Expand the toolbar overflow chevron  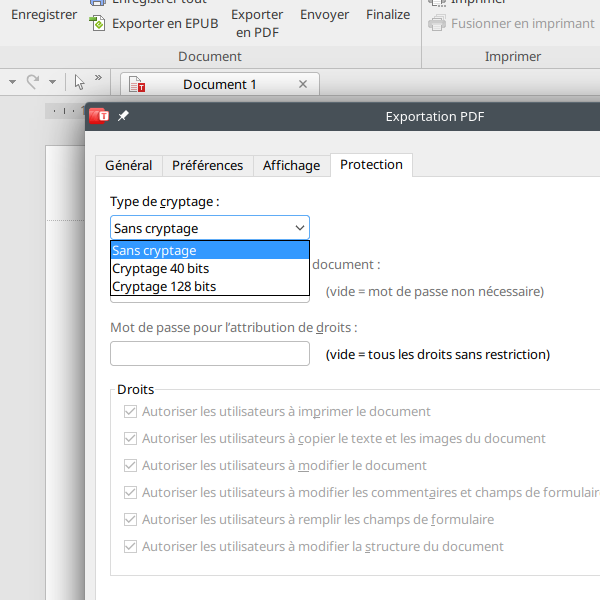pyautogui.click(x=98, y=78)
